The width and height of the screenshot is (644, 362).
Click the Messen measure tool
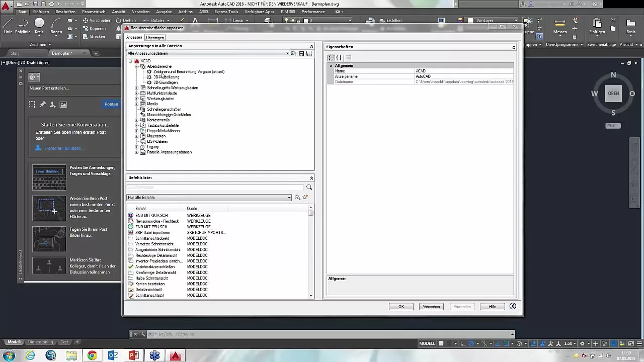(560, 26)
